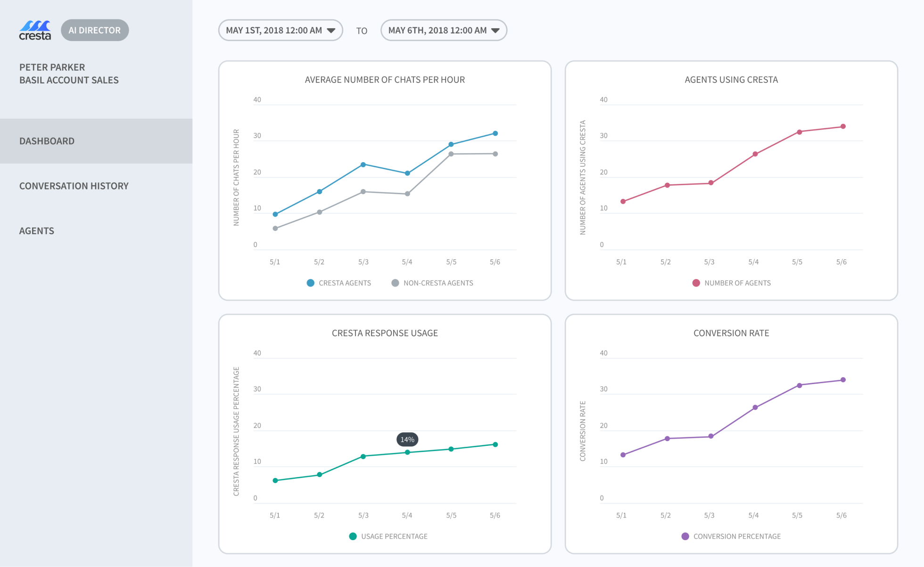Image resolution: width=924 pixels, height=567 pixels.
Task: Click the 14% tooltip on usage chart
Action: (407, 439)
